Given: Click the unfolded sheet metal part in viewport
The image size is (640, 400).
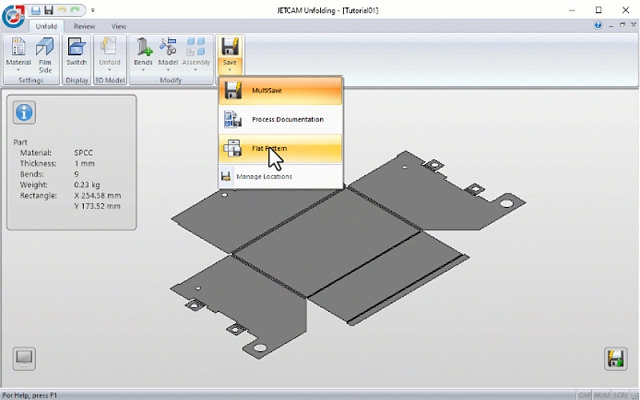Looking at the screenshot, I should (327, 245).
